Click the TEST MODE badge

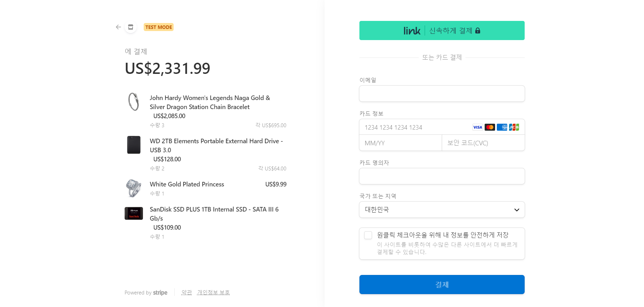[159, 27]
